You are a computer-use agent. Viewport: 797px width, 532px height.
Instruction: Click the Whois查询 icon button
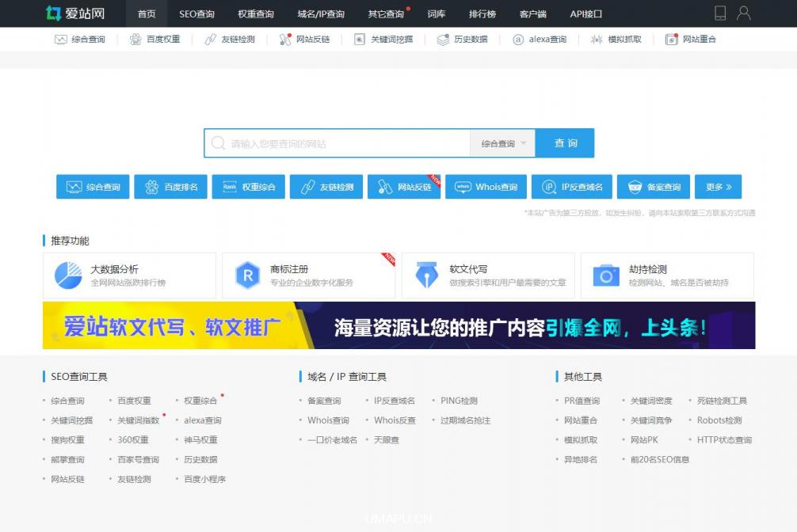tap(486, 187)
